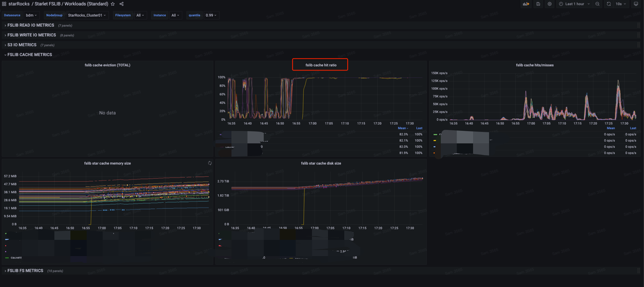Zoom out the time range
The image size is (644, 287).
(597, 4)
